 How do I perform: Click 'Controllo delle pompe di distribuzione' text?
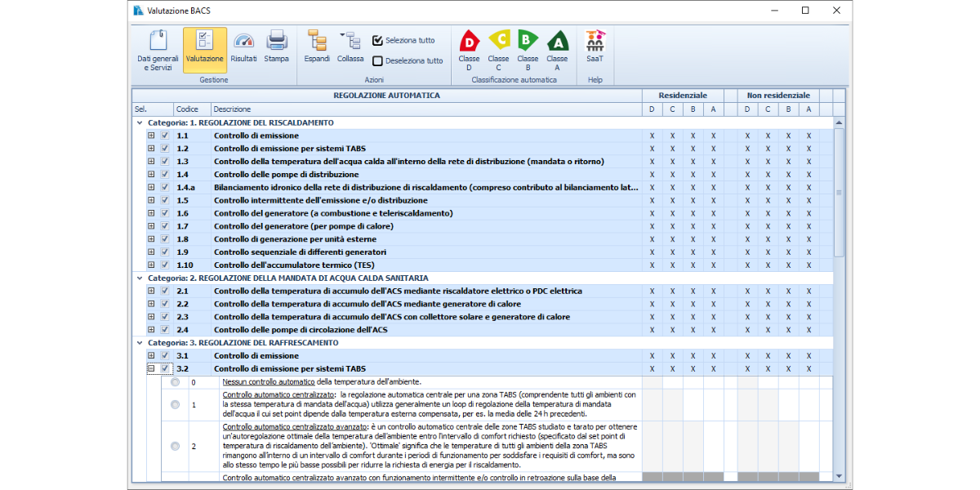click(x=287, y=175)
